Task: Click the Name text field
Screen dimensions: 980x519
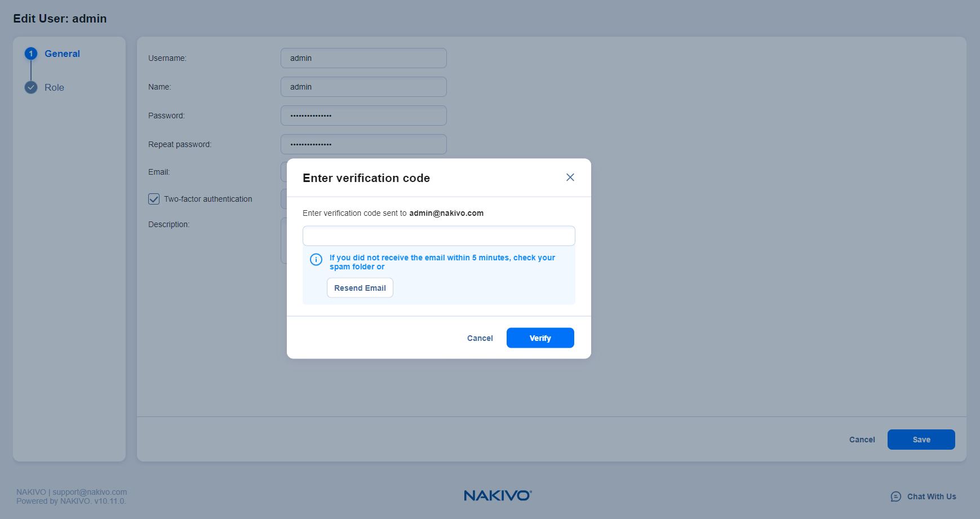Action: pos(363,87)
